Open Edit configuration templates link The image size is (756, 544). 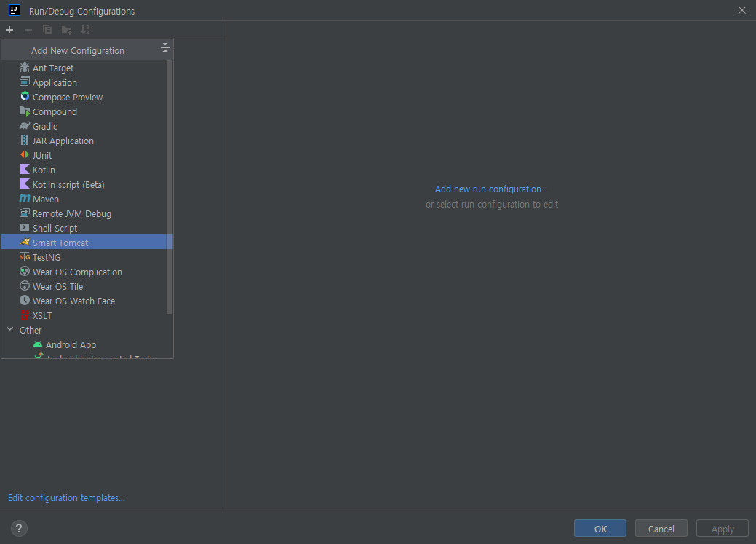point(66,497)
